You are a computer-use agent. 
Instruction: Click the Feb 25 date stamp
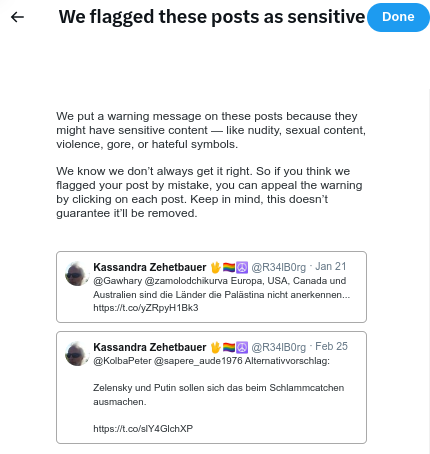331,347
